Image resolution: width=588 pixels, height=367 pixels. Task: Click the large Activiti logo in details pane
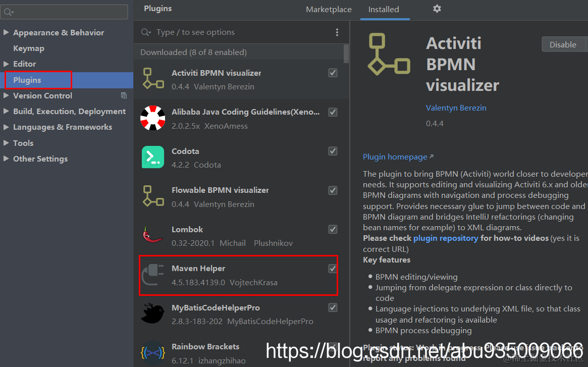click(x=389, y=54)
